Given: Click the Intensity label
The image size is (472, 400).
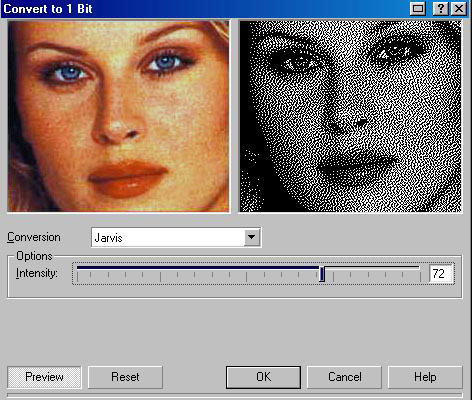Looking at the screenshot, I should click(x=37, y=273).
